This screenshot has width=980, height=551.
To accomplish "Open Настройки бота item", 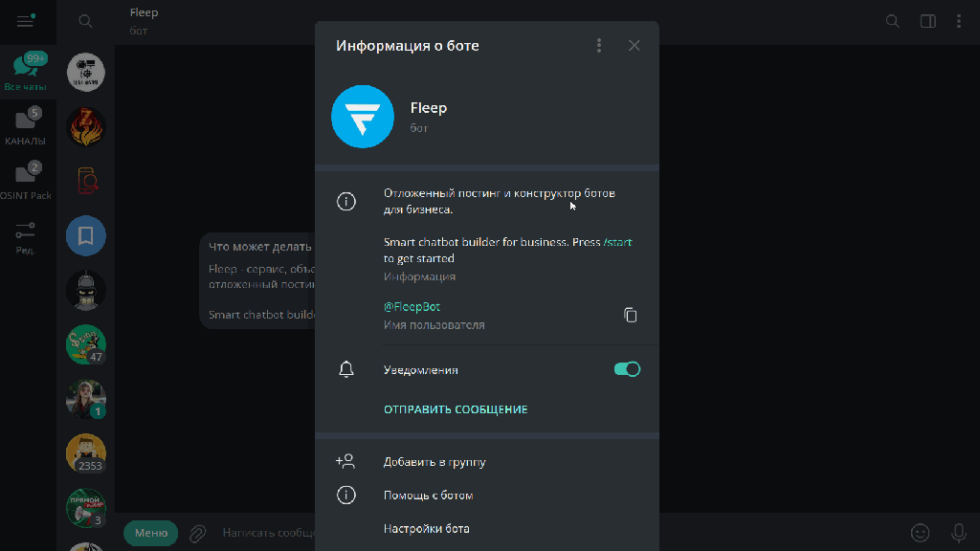I will 426,529.
